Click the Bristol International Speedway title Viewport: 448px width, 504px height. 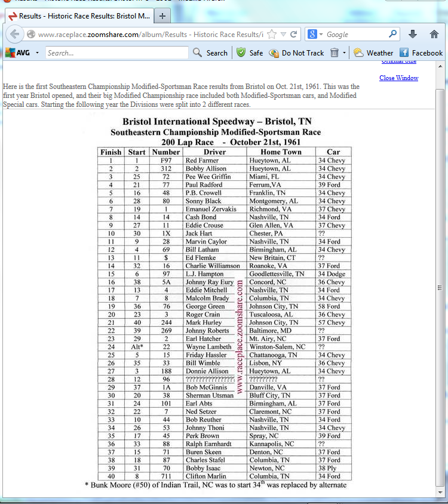(x=217, y=121)
